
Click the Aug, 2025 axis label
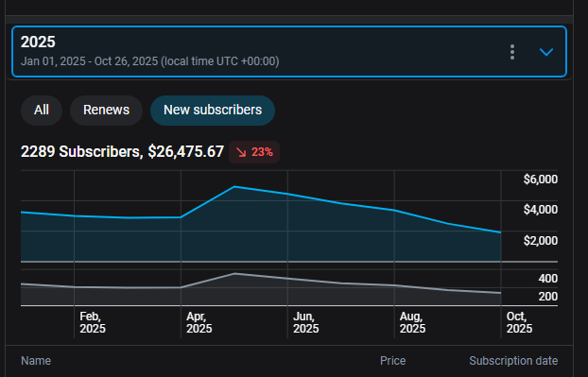pos(412,322)
